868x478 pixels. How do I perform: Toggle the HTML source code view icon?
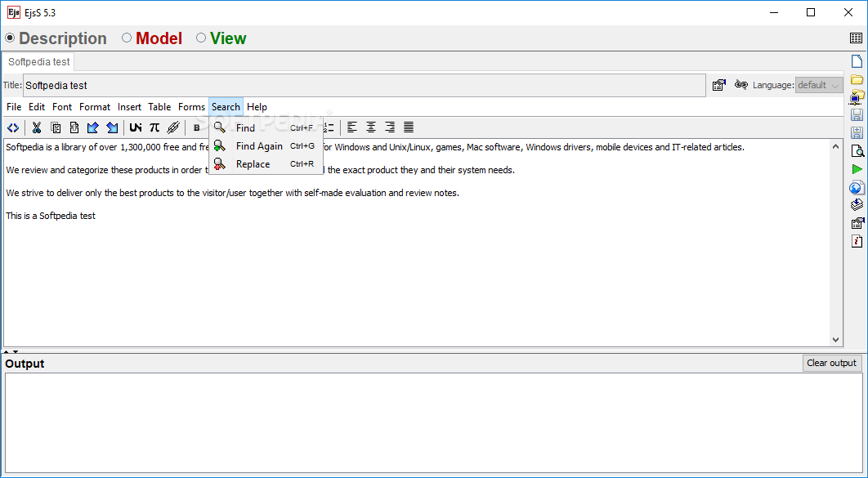(13, 127)
